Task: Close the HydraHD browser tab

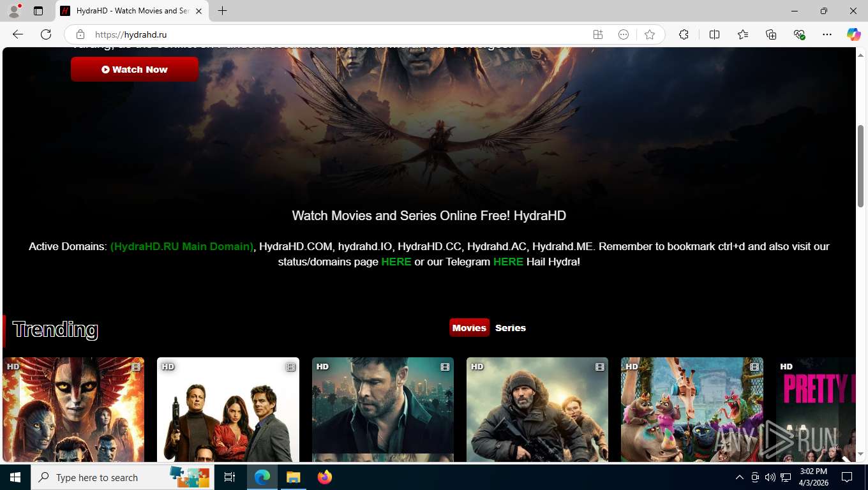Action: 199,11
